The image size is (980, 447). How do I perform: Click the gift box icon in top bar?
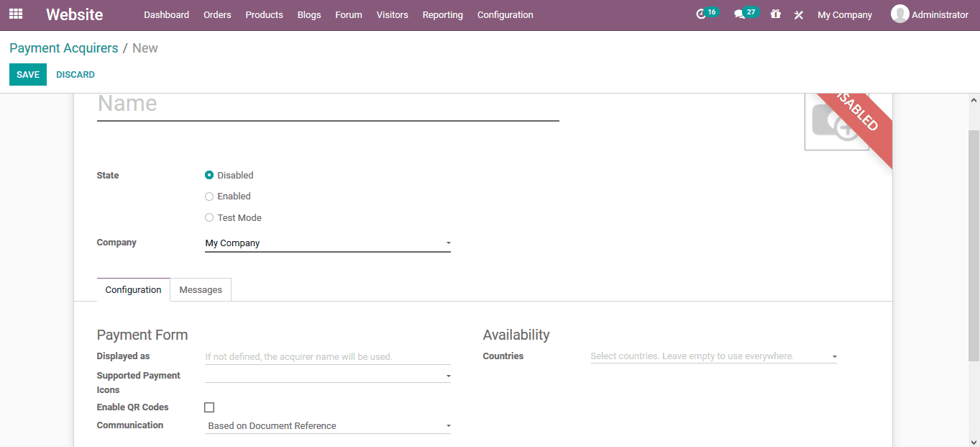click(775, 14)
